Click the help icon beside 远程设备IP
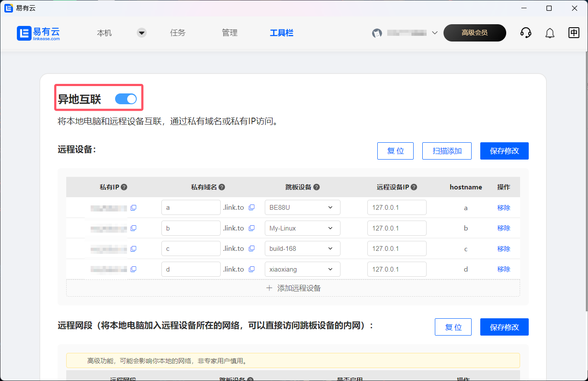 click(414, 187)
